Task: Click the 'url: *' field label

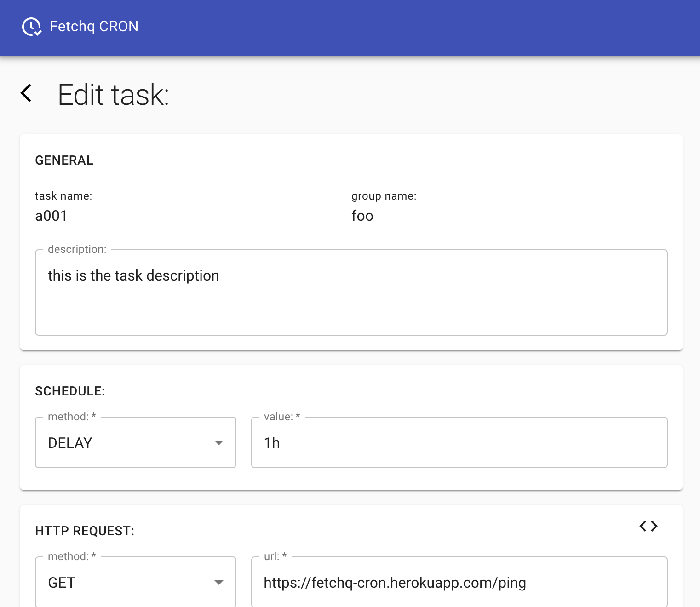Action: click(x=275, y=556)
